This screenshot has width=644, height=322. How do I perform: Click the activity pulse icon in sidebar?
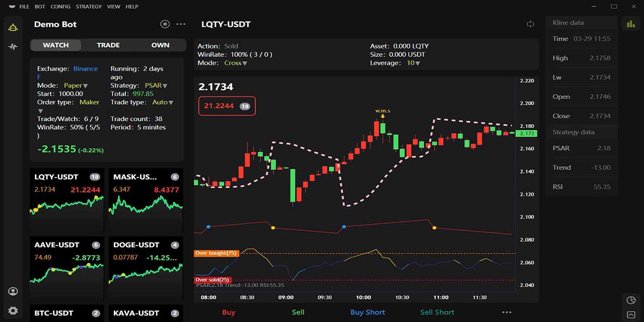pyautogui.click(x=13, y=47)
